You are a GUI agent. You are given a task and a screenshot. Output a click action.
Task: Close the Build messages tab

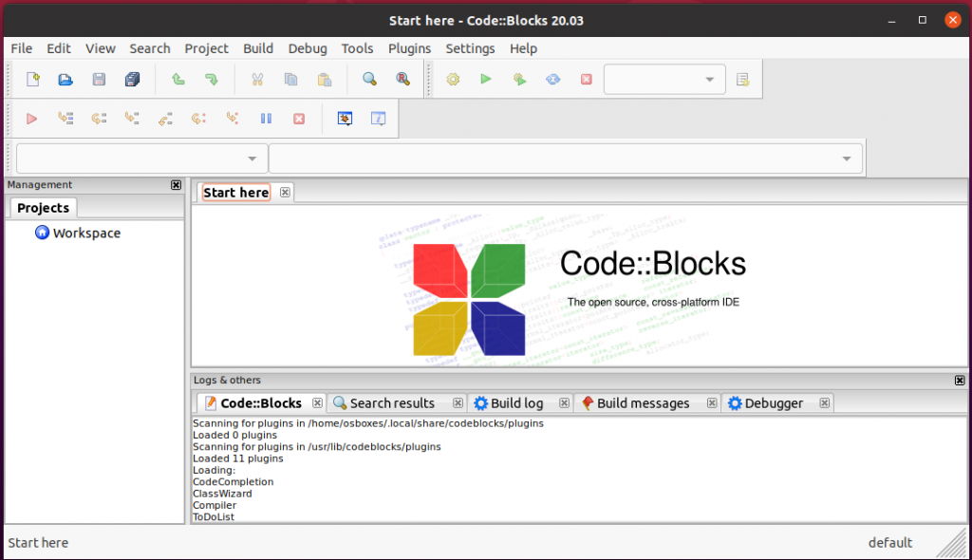point(712,403)
